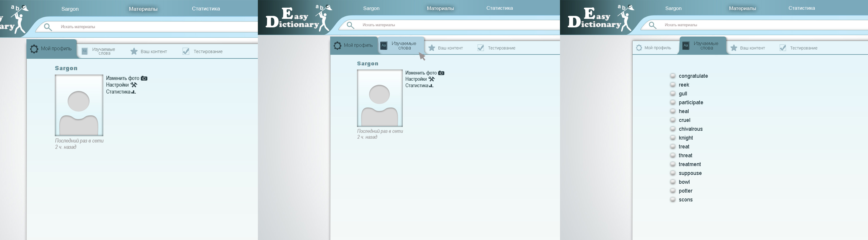Image resolution: width=868 pixels, height=240 pixels.
Task: Click the star icon of Ваш контент on right screen
Action: point(734,48)
